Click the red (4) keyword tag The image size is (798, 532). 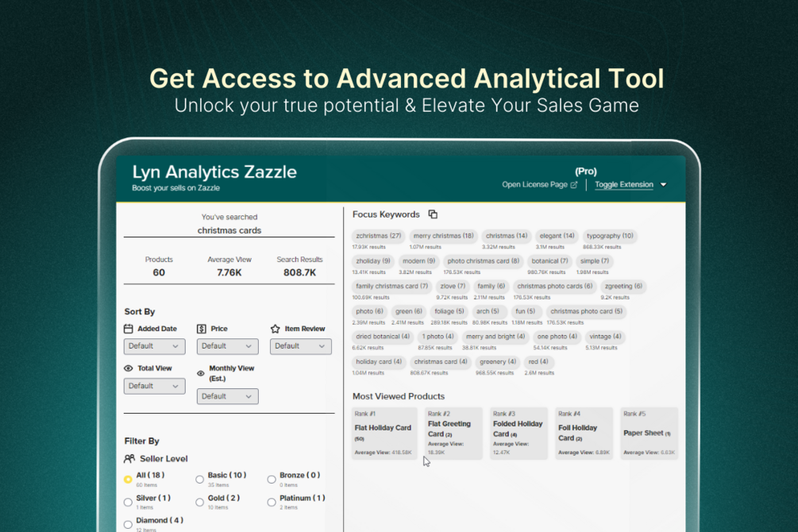click(x=538, y=362)
